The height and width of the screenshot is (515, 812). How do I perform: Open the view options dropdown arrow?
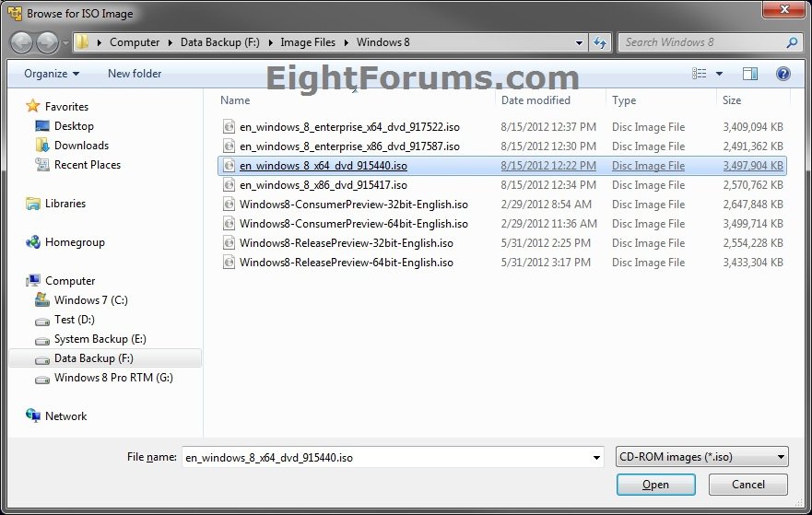(x=719, y=74)
